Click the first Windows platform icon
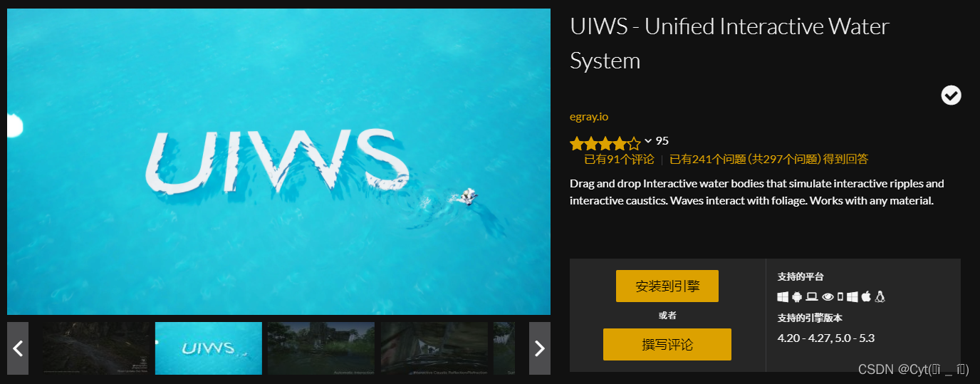This screenshot has width=980, height=384. tap(783, 297)
